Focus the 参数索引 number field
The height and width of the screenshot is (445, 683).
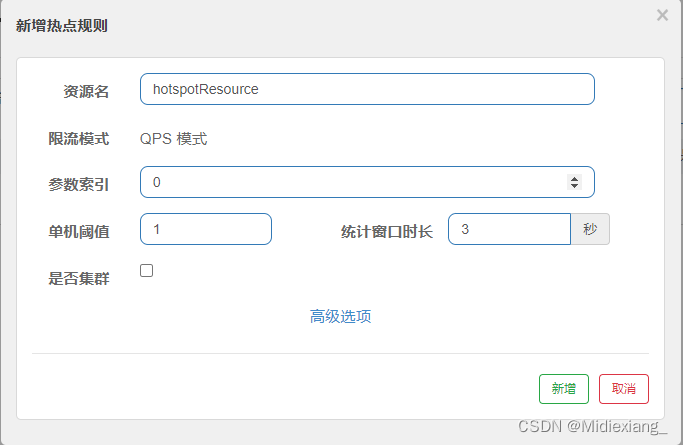coord(367,182)
